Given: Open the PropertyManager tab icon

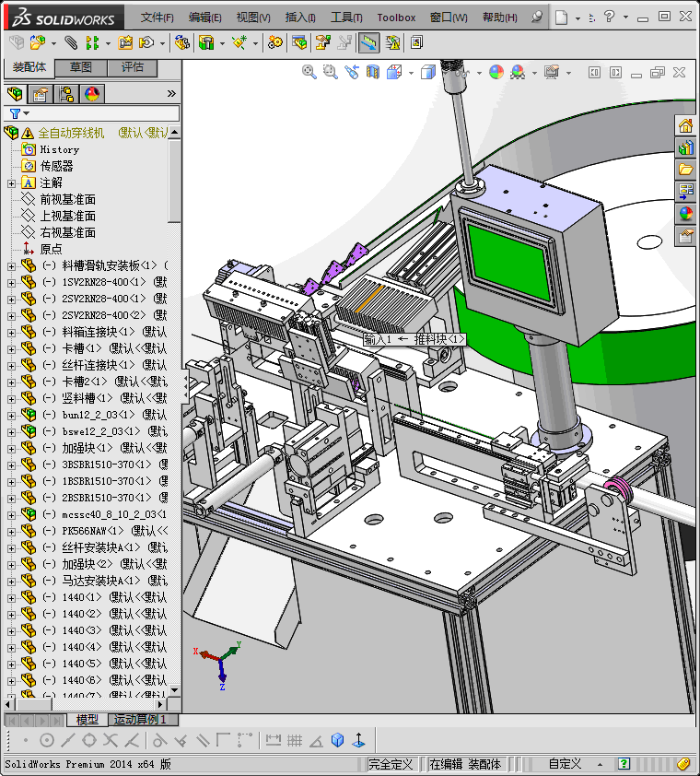Looking at the screenshot, I should [41, 94].
